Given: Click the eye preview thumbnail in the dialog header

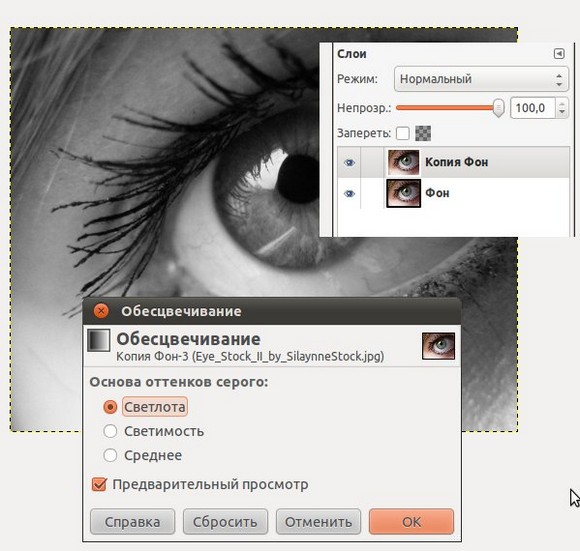Looking at the screenshot, I should pos(438,346).
